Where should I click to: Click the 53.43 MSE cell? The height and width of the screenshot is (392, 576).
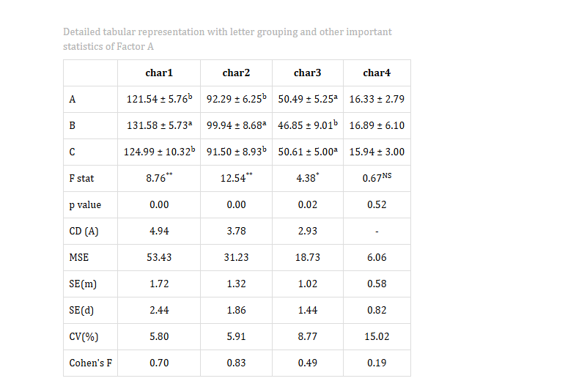coord(159,257)
